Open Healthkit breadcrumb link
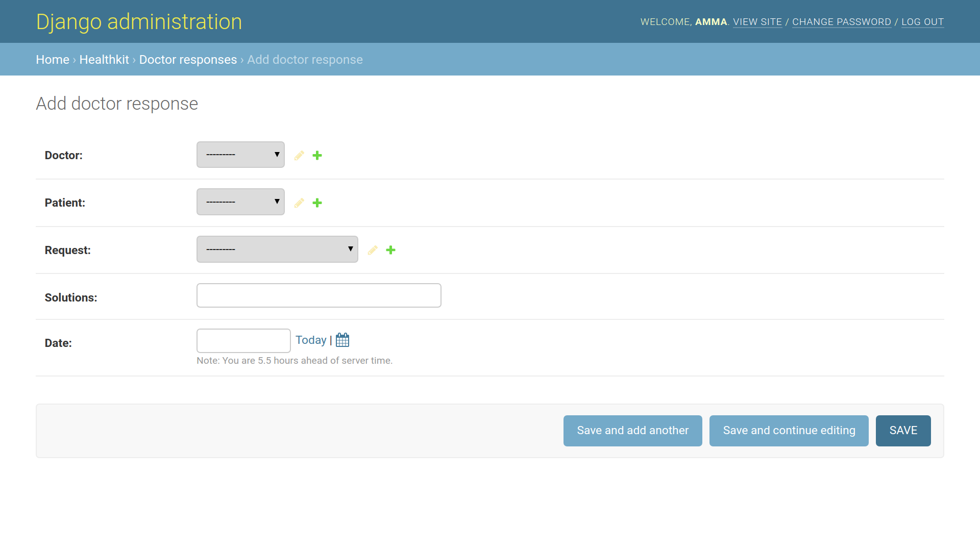Viewport: 980px width, 551px height. coord(104,60)
